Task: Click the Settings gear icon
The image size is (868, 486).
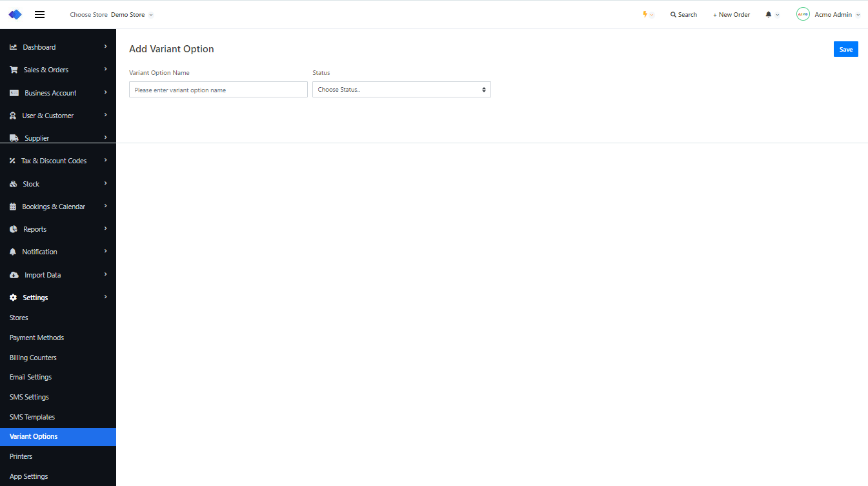Action: pos(14,298)
